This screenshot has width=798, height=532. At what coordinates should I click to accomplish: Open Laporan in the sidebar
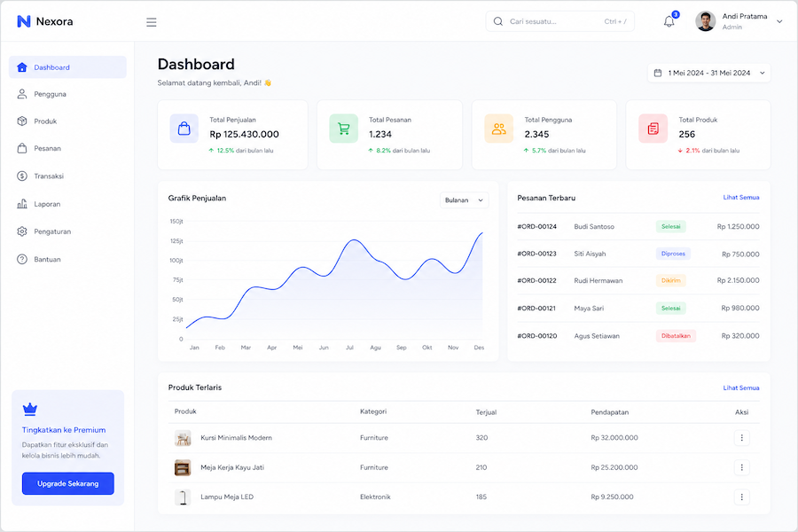[67, 204]
